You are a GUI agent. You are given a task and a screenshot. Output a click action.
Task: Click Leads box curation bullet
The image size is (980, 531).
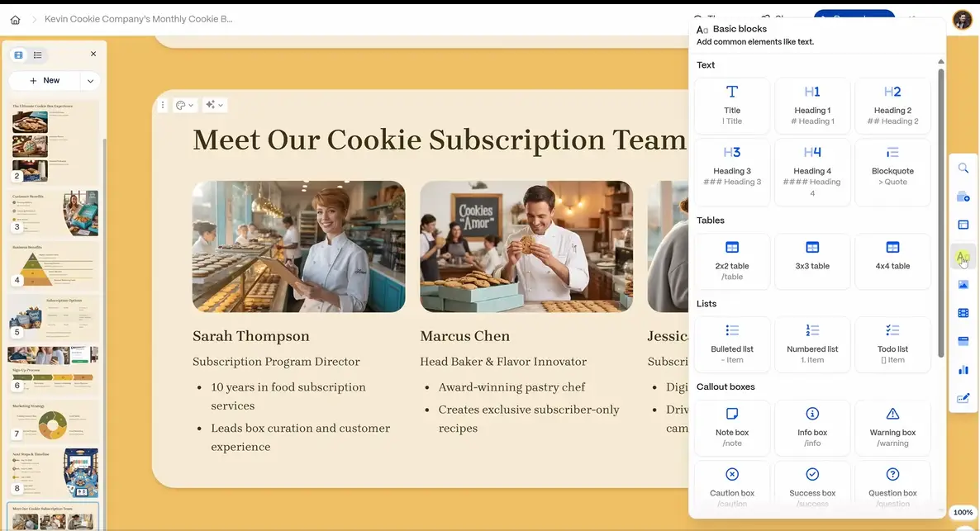(x=300, y=438)
